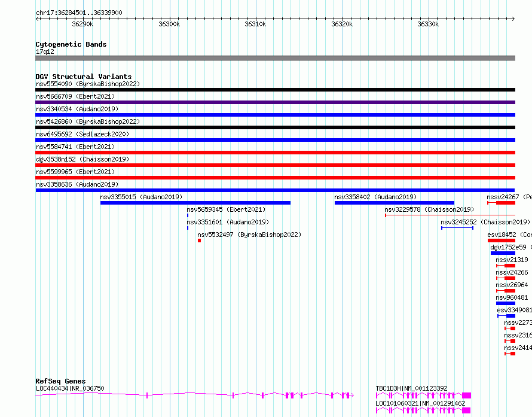The width and height of the screenshot is (532, 417).
Task: Click the blue bar under dgv1752e59
Action: (x=503, y=253)
